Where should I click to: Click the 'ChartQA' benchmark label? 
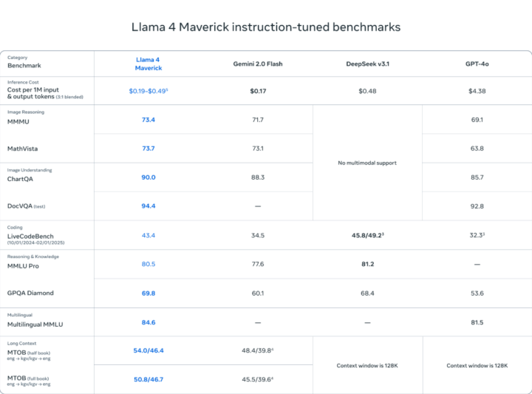coord(20,179)
